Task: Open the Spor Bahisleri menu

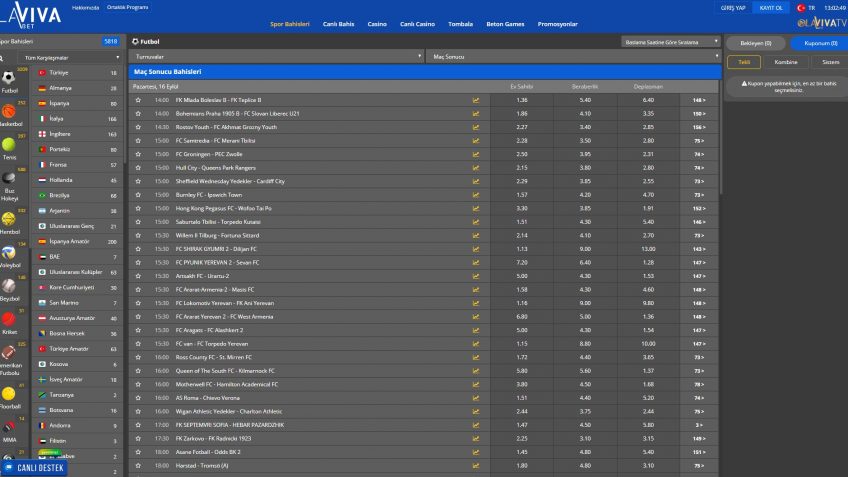Action: tap(290, 24)
